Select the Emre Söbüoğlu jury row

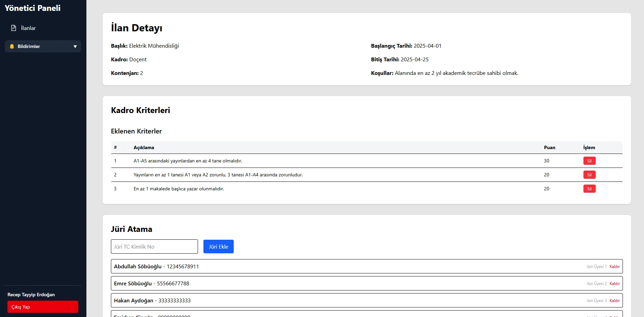pyautogui.click(x=367, y=283)
